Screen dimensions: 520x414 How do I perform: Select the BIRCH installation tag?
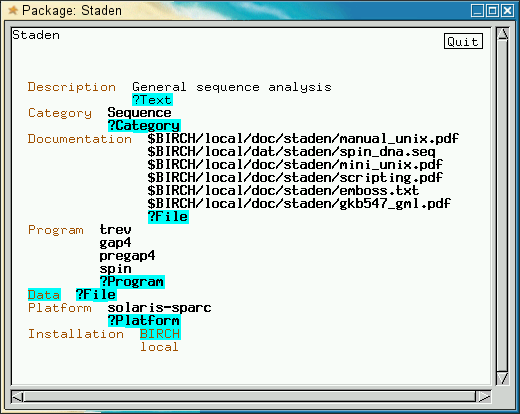pyautogui.click(x=160, y=334)
